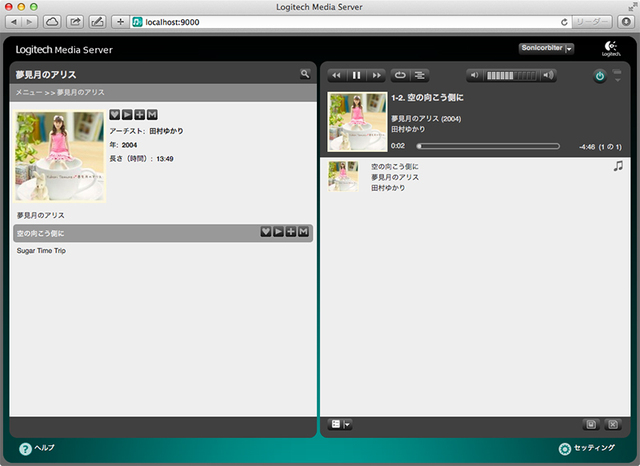Clear the current playlist
The height and width of the screenshot is (466, 640).
pos(613,424)
